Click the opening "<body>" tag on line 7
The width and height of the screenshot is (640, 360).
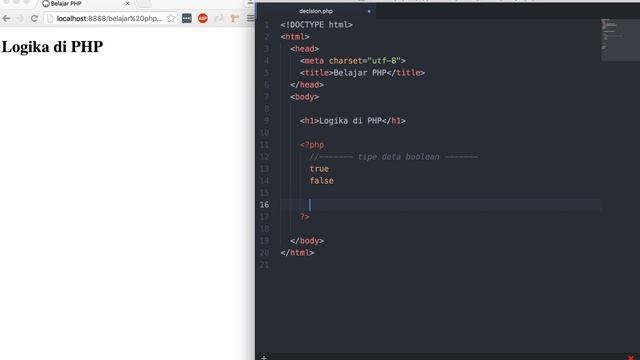click(x=304, y=97)
